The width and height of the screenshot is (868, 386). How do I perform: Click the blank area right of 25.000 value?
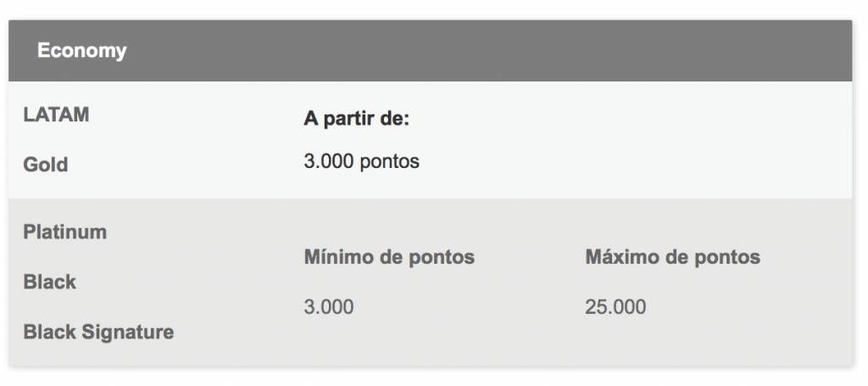[x=748, y=307]
